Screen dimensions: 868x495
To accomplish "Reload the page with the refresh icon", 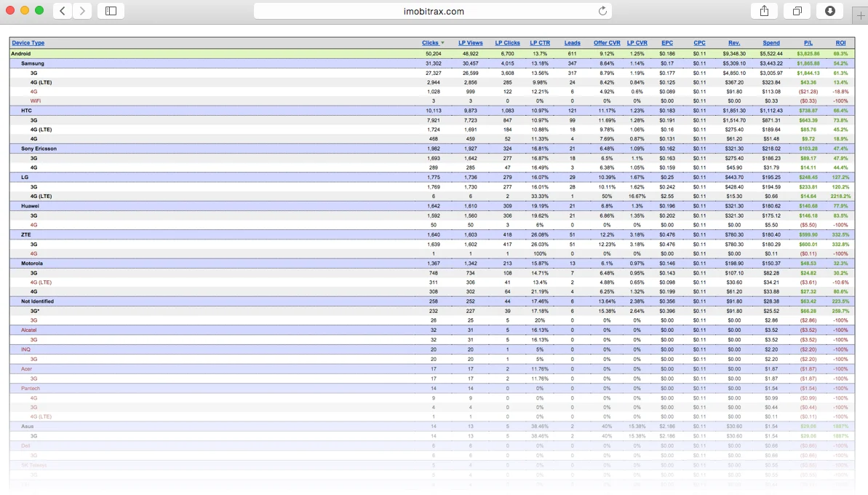I will (x=602, y=10).
